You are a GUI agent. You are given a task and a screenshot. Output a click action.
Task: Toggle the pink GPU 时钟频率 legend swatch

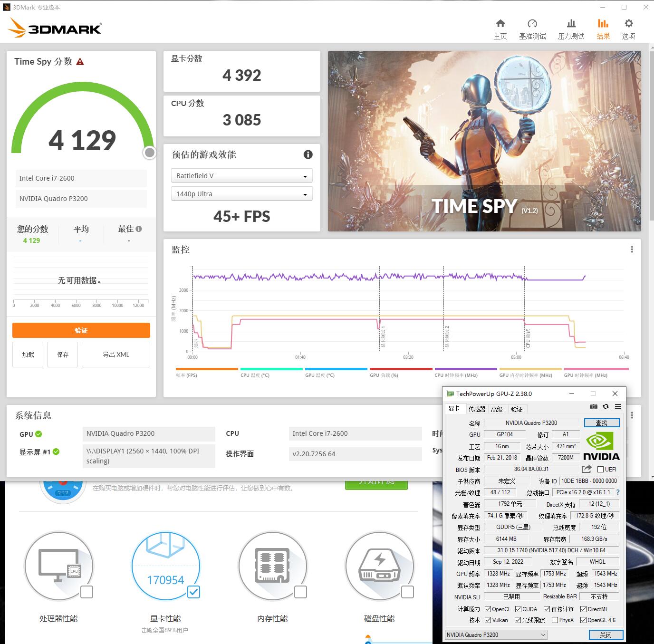coord(596,369)
